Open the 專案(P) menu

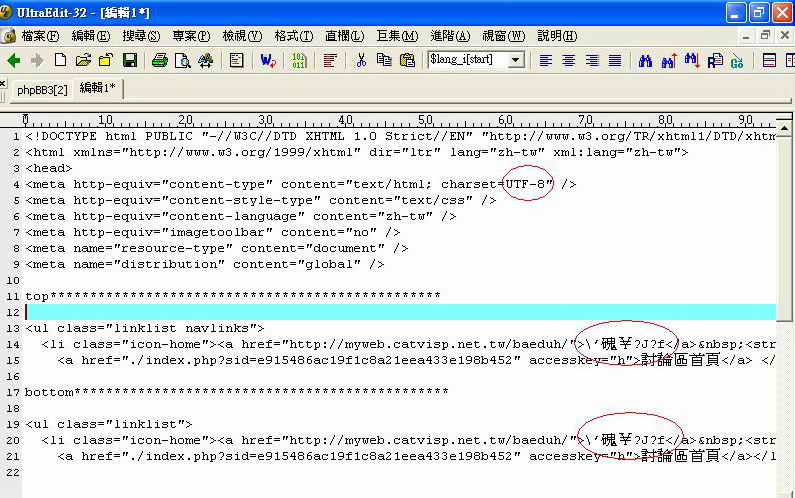click(x=191, y=36)
